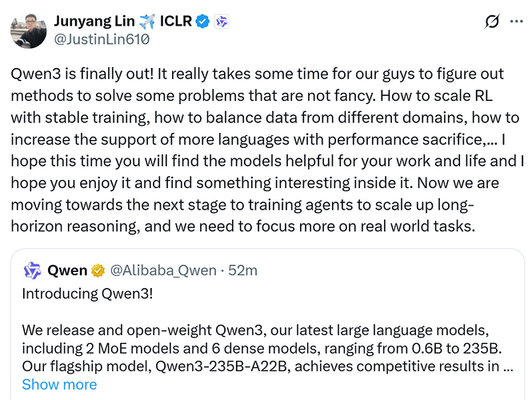Viewport: 532px width, 400px height.
Task: Open the @JustinLin610 handle link
Action: point(102,39)
